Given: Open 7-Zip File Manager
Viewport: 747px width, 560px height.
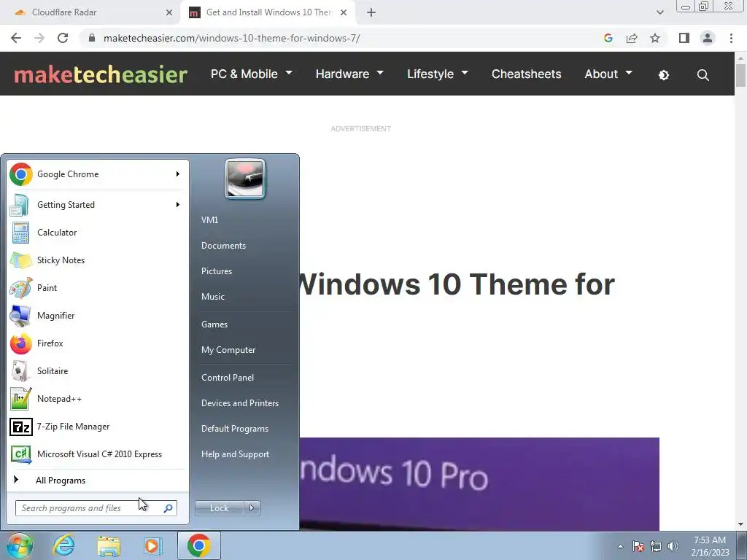Looking at the screenshot, I should tap(96, 426).
